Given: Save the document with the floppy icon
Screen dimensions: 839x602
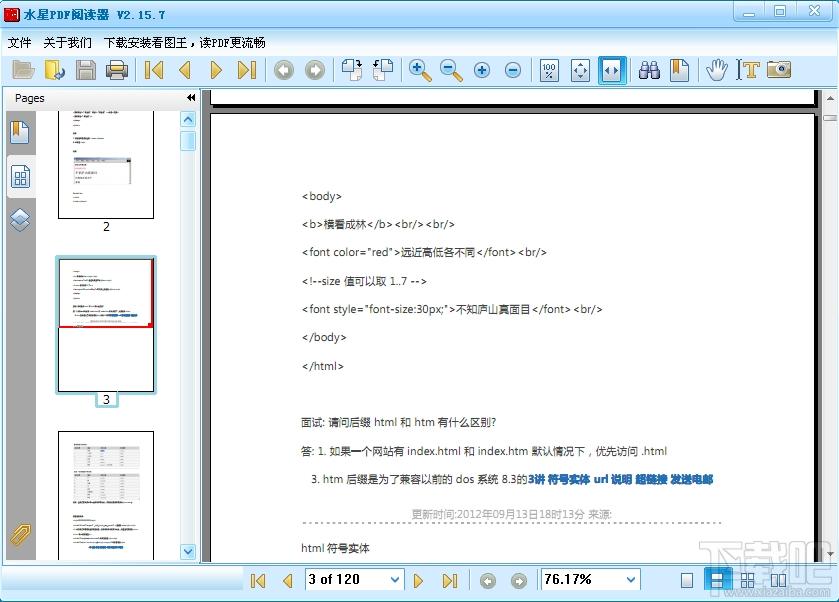Looking at the screenshot, I should point(86,70).
